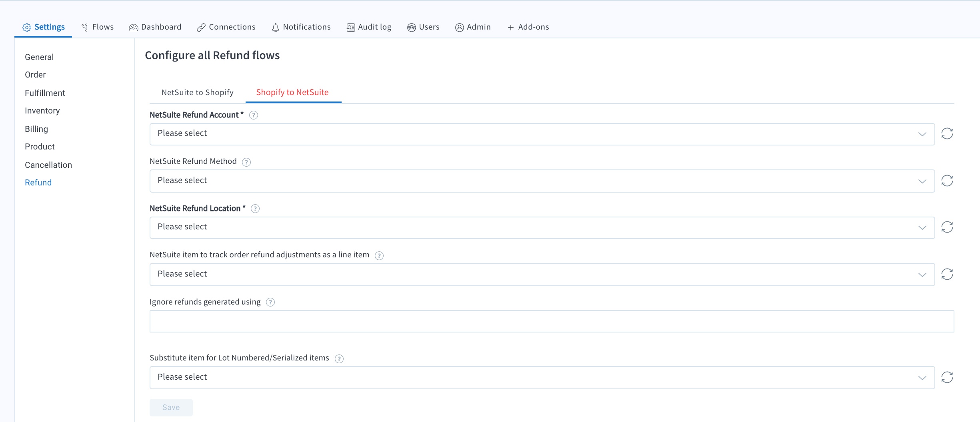This screenshot has height=422, width=980.
Task: Select Refund in settings sidebar
Action: pos(38,183)
